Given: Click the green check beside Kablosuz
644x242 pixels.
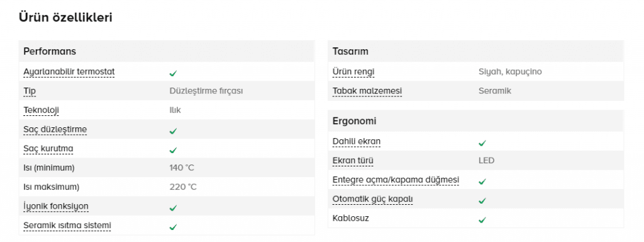Looking at the screenshot, I should click(x=482, y=220).
